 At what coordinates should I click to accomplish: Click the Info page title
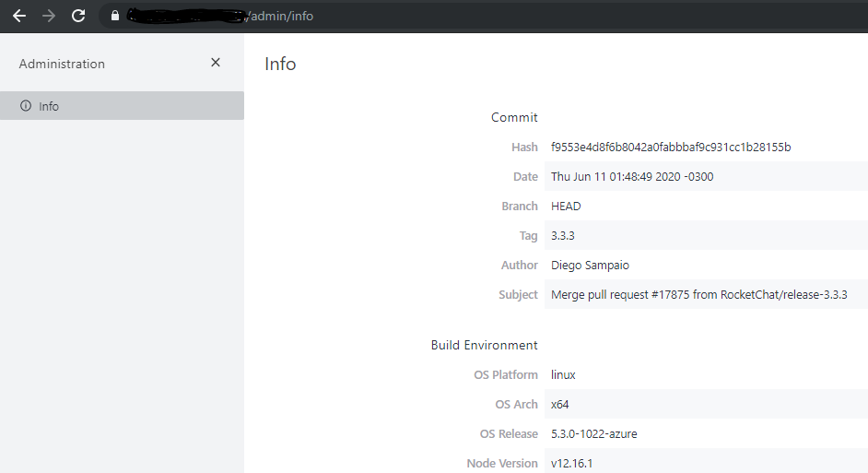coord(280,64)
